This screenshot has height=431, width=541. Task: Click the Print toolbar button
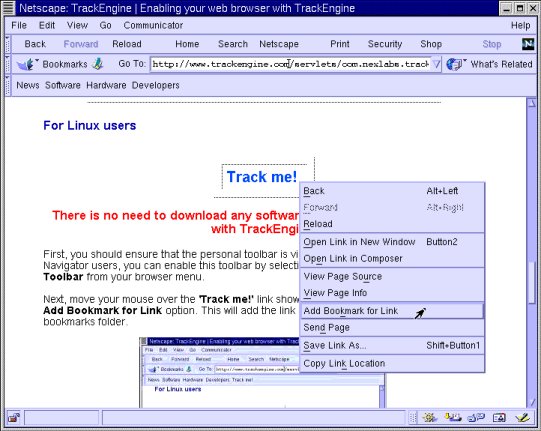pos(340,44)
